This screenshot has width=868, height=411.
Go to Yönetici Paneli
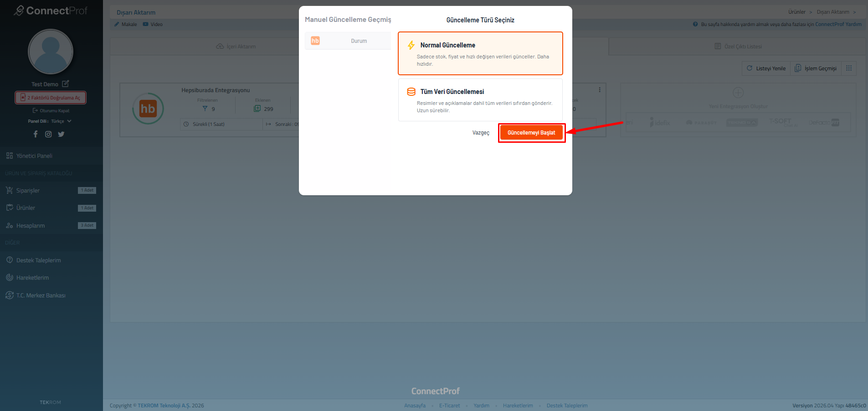click(x=51, y=156)
